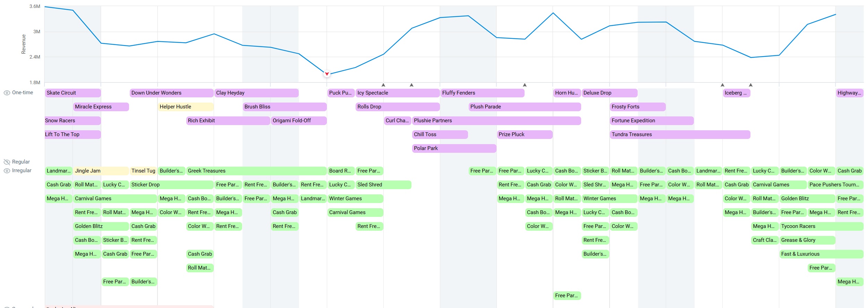
Task: Select the Icy Spectacle event bar
Action: tap(398, 93)
